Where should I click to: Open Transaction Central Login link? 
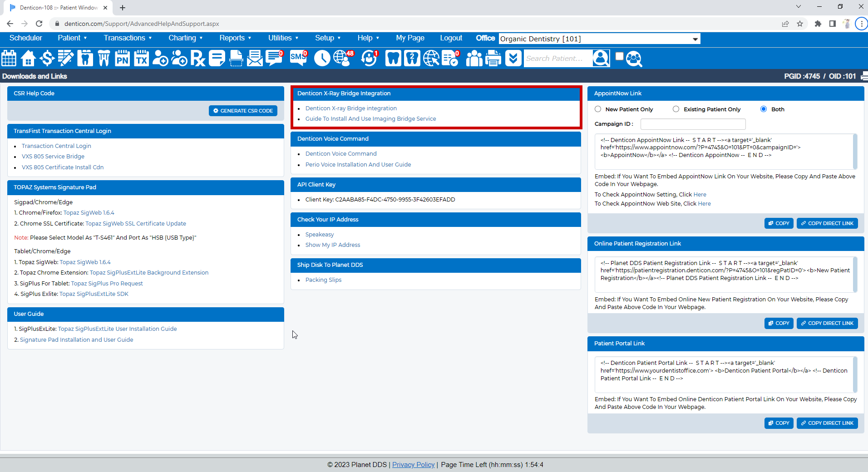56,146
